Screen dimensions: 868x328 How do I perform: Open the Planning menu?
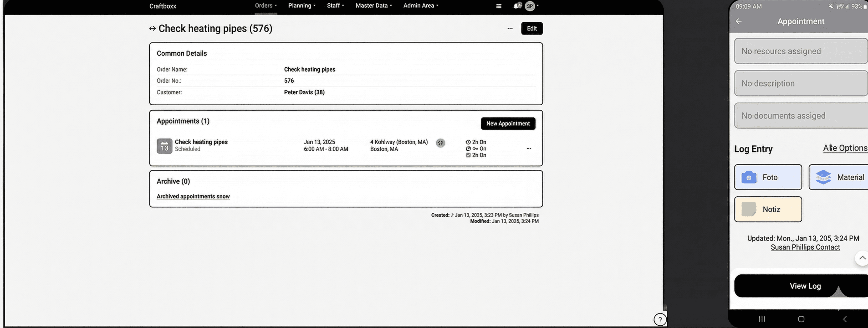pyautogui.click(x=302, y=6)
